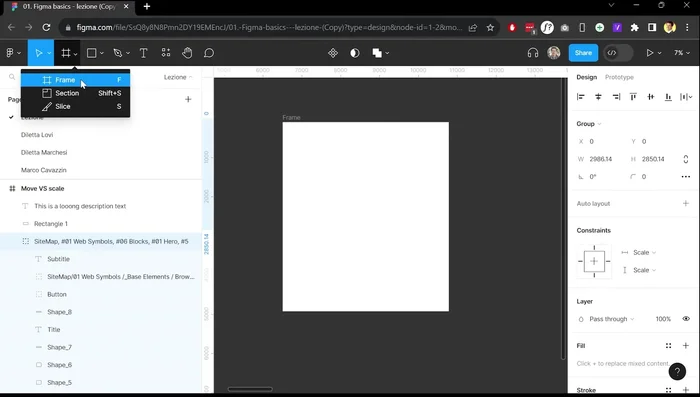
Task: Switch to the Design tab
Action: 586,77
